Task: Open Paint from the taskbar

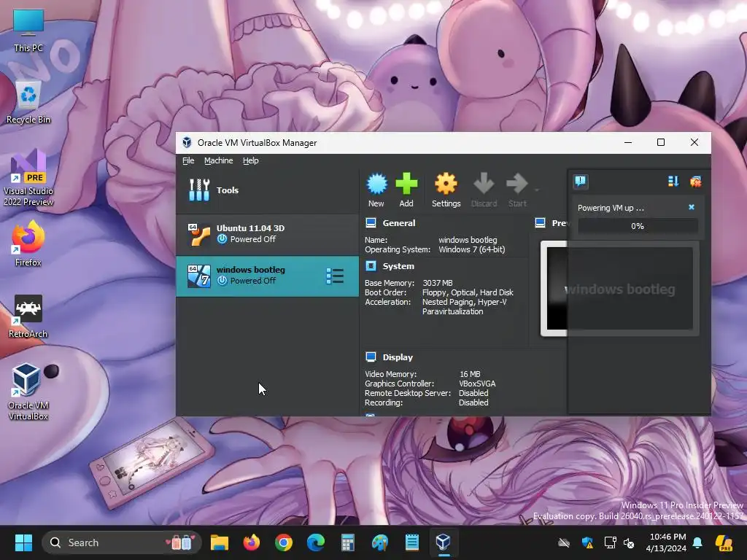Action: pos(379,542)
